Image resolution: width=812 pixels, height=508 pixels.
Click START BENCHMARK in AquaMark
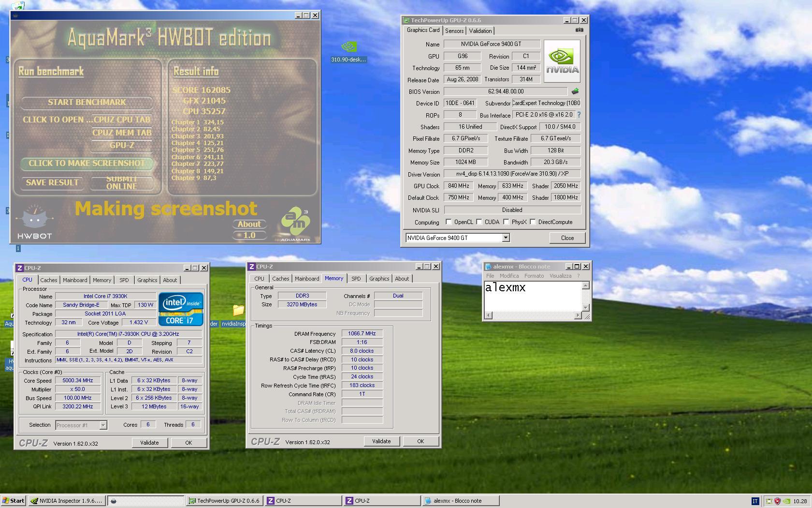click(x=87, y=102)
